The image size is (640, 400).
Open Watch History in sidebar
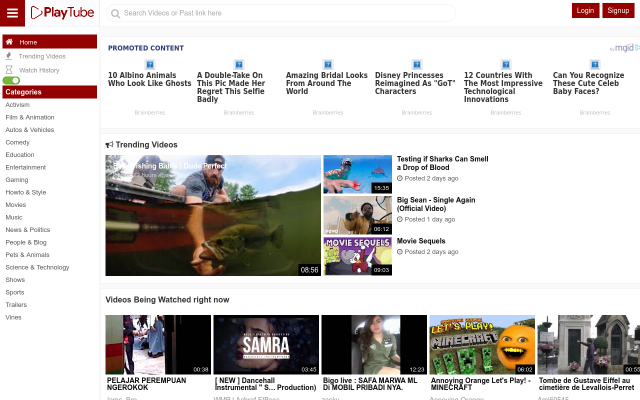[x=39, y=70]
